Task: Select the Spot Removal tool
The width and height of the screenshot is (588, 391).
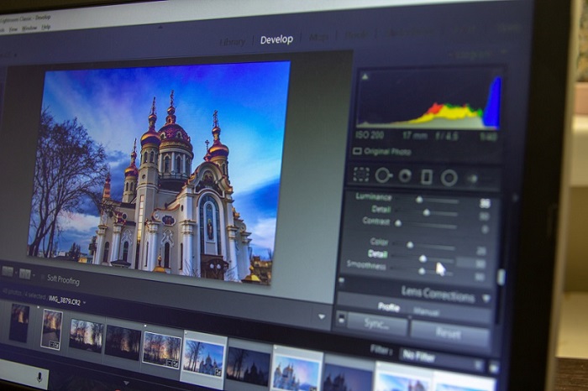Action: [383, 175]
